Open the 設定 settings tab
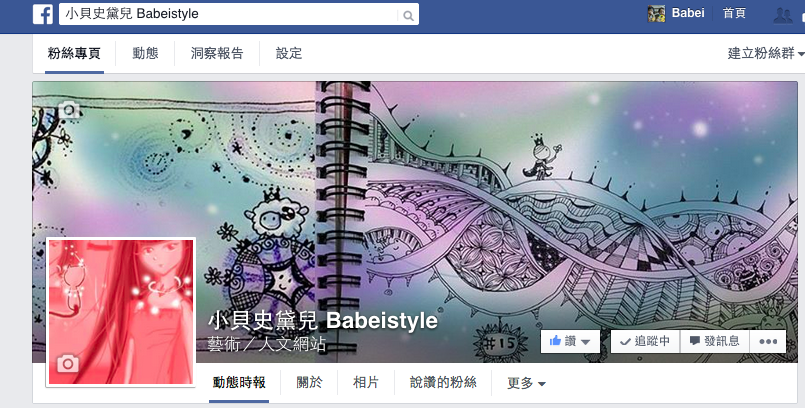805x408 pixels. 289,53
